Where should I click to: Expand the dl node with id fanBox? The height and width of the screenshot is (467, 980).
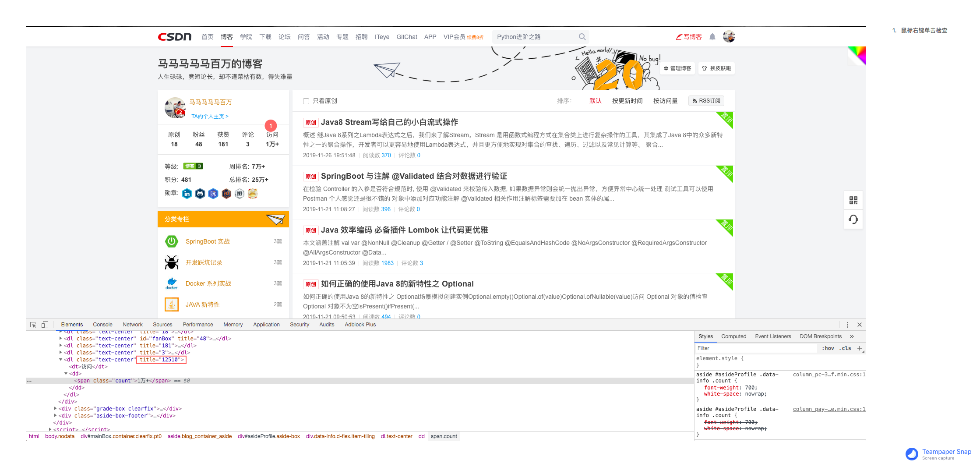(61, 338)
